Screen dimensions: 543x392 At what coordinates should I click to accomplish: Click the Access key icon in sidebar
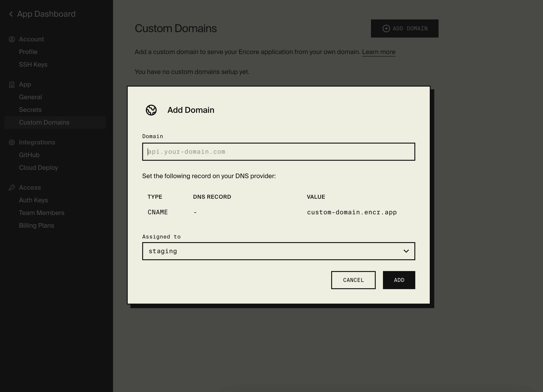point(12,187)
